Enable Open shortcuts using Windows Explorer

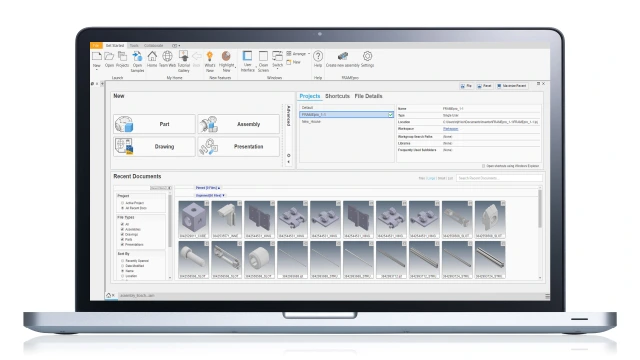(484, 166)
